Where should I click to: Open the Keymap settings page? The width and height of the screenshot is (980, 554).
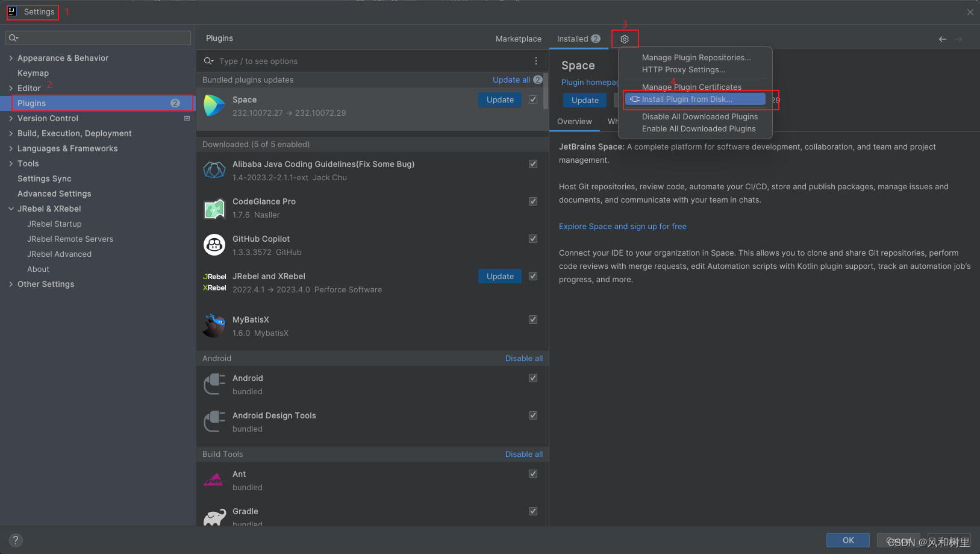[33, 73]
